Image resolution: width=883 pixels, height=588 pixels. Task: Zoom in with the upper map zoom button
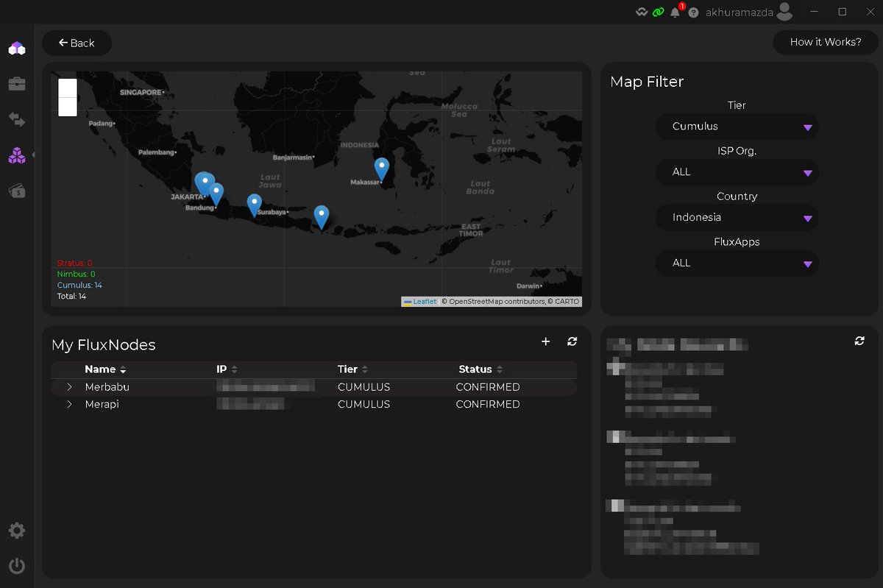(x=68, y=88)
